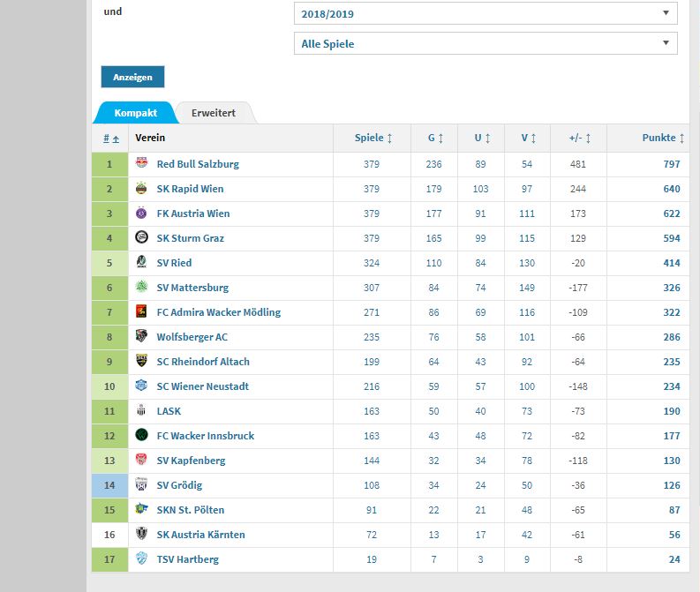Click the LASK club logo
Screen dimensions: 700x592
pyautogui.click(x=141, y=410)
